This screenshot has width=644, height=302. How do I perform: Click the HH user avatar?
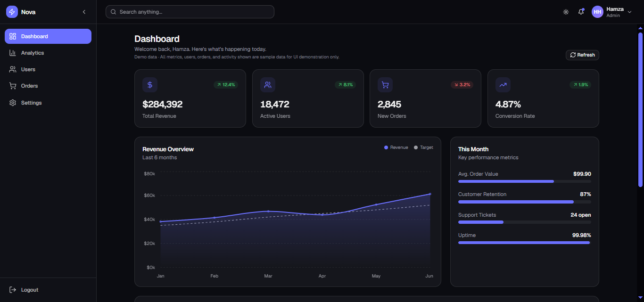click(x=597, y=12)
